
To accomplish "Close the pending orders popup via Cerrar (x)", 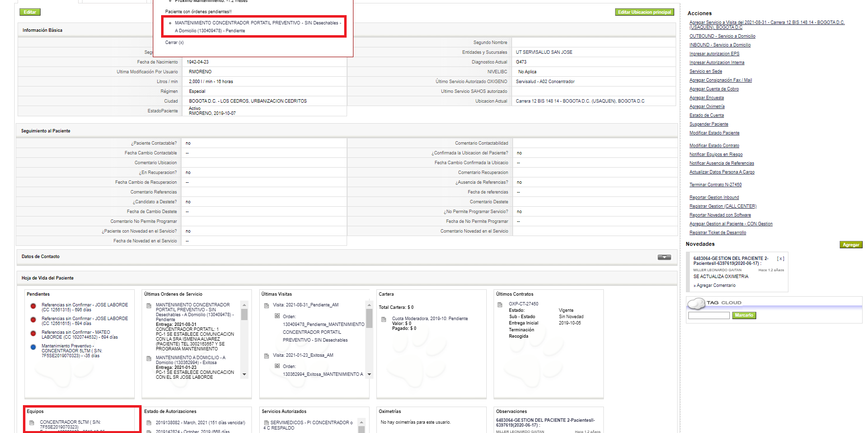I will click(x=174, y=43).
